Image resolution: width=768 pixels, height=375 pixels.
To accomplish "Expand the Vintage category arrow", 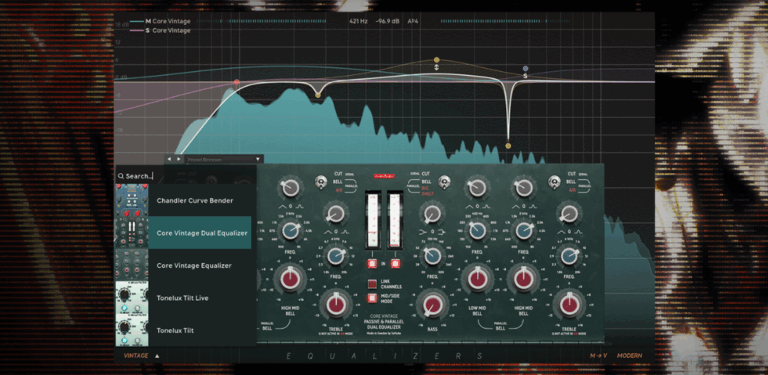I will pyautogui.click(x=157, y=356).
